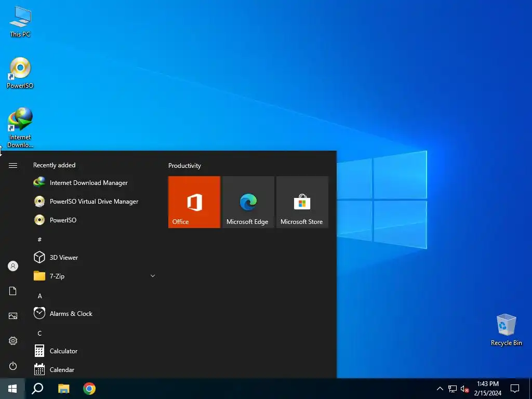The image size is (532, 399).
Task: Open the Office tile
Action: 194,202
